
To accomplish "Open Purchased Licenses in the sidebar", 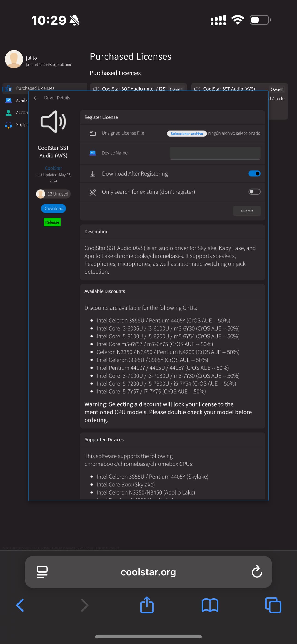I will click(35, 88).
